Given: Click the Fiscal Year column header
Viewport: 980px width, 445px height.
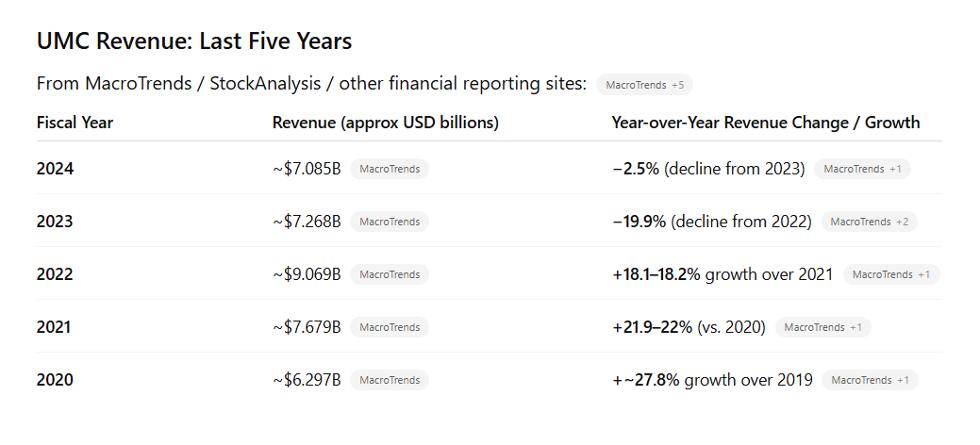Looking at the screenshot, I should coord(75,123).
